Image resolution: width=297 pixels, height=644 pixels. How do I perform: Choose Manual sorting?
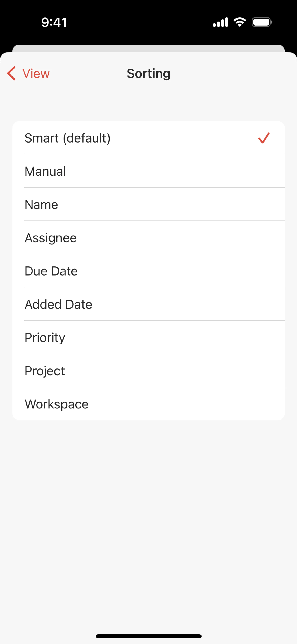[45, 171]
